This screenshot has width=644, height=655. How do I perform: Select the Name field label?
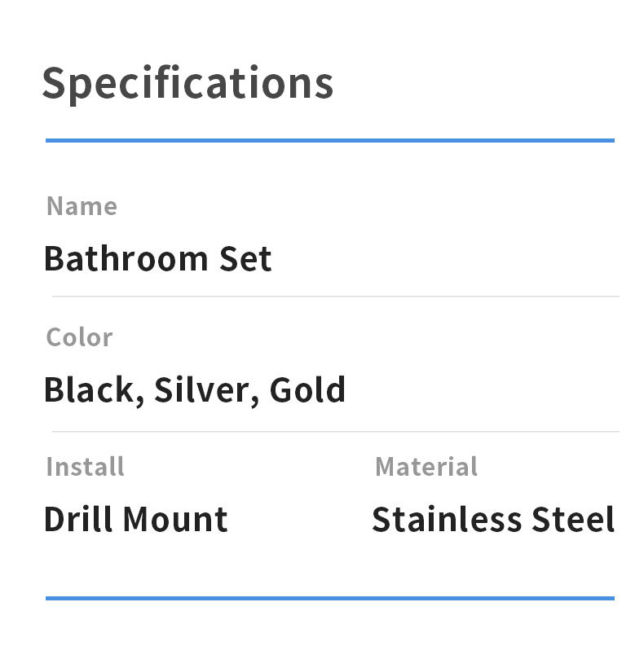pos(82,206)
